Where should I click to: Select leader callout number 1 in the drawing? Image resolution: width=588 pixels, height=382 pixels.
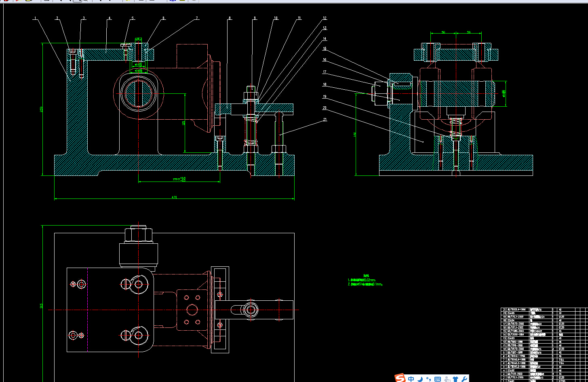point(35,18)
